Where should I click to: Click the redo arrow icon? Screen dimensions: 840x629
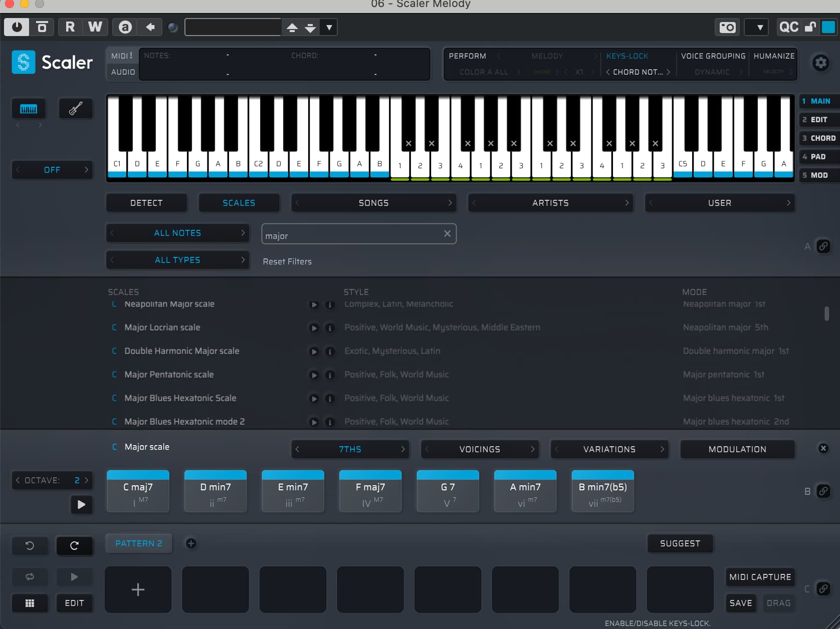(74, 545)
